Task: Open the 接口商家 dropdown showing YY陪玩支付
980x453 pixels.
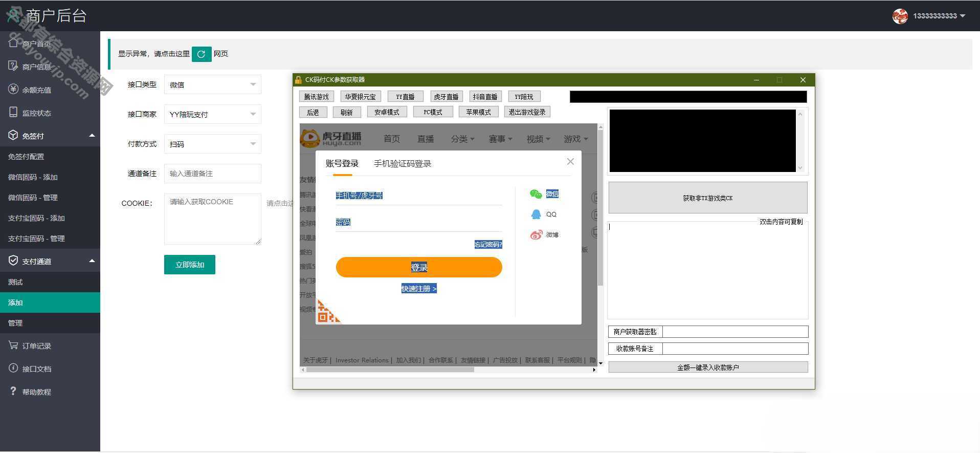Action: click(212, 114)
